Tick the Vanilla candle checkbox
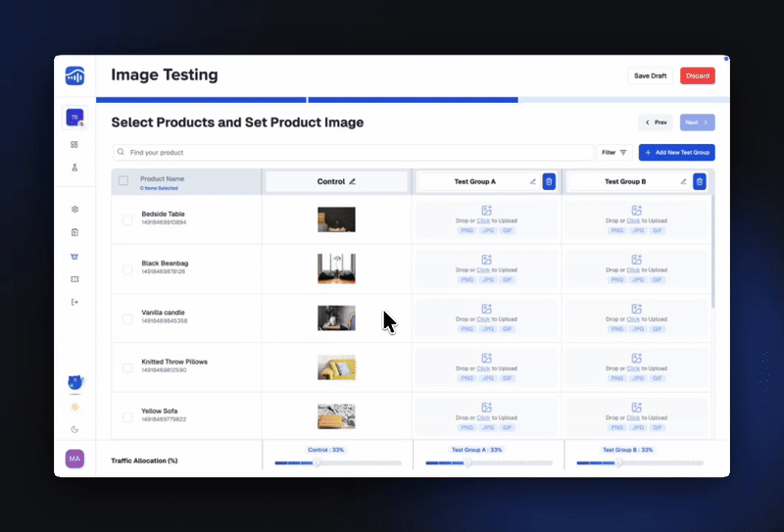The height and width of the screenshot is (532, 784). (x=127, y=318)
